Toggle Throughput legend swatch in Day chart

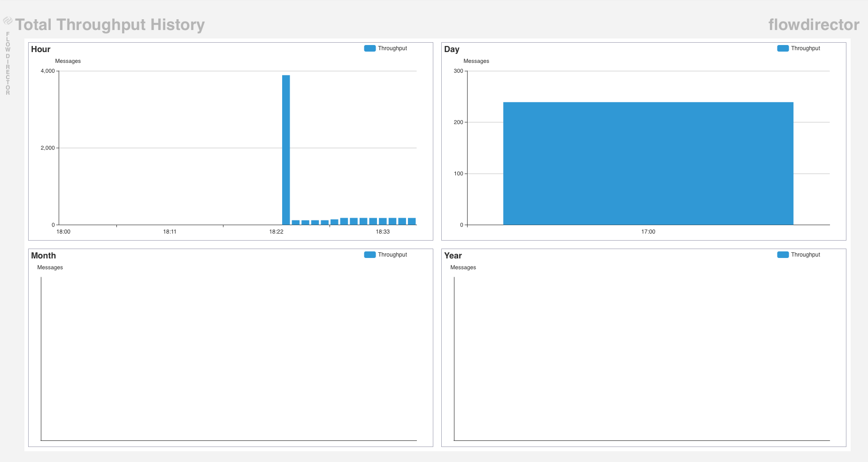coord(783,48)
